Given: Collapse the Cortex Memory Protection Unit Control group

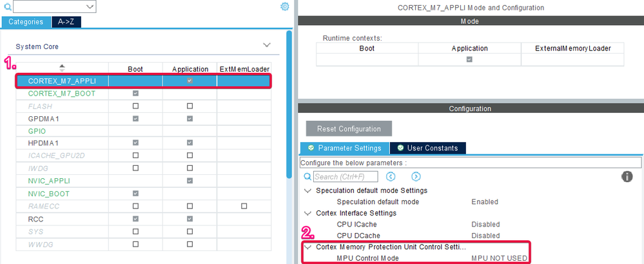Looking at the screenshot, I should [307, 247].
